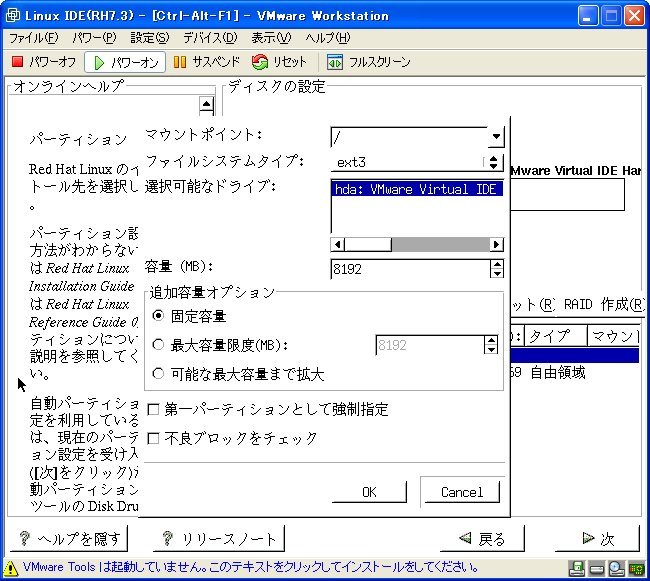Viewport: 650px width, 581px height.
Task: Click the VMware Tools yellow warning icon
Action: (11, 568)
